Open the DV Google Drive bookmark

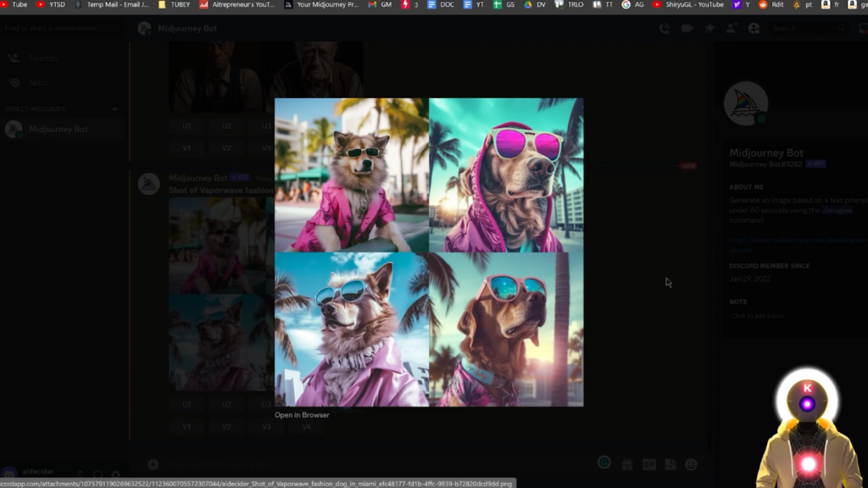pos(535,4)
